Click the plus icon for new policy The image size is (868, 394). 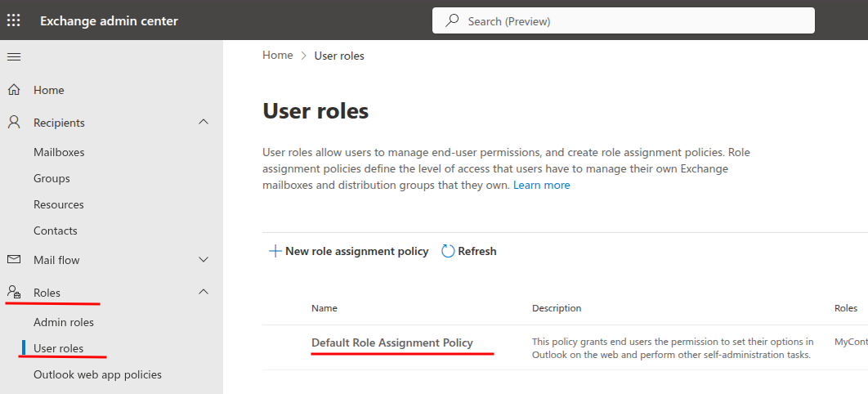coord(275,251)
